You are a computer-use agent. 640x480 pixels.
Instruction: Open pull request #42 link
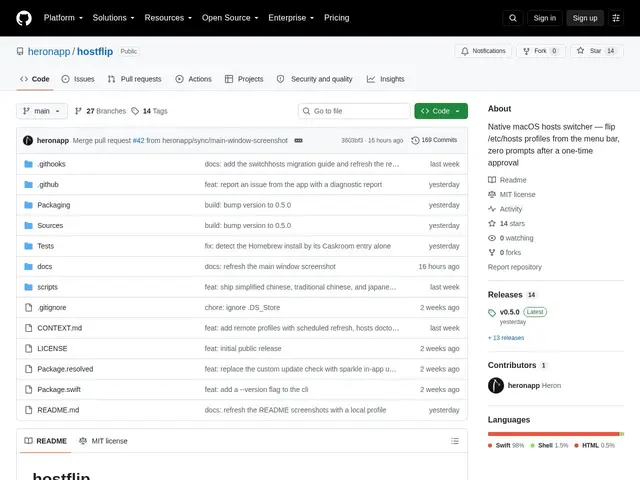coord(138,140)
